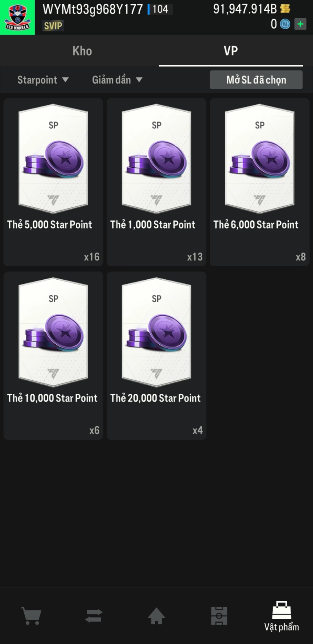Tap the gold coin stack icon
This screenshot has width=313, height=644.
(x=285, y=9)
